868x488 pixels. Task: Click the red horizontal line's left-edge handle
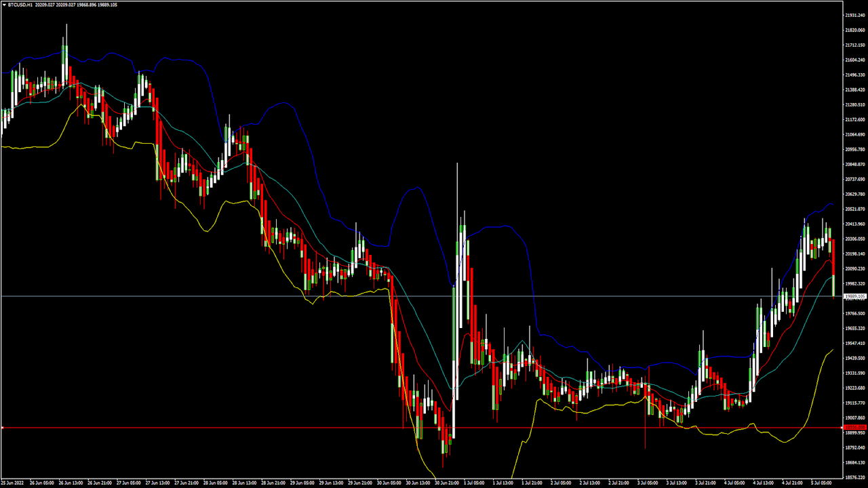click(3, 428)
